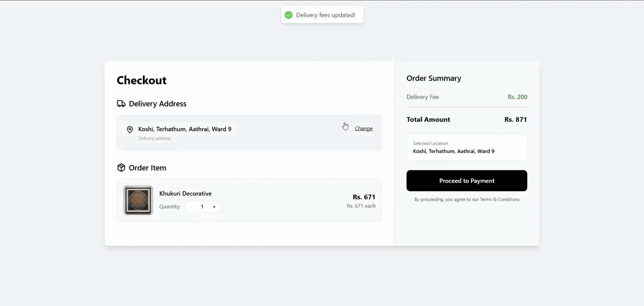Decrease the Khukuri Decorative quantity

click(x=191, y=207)
